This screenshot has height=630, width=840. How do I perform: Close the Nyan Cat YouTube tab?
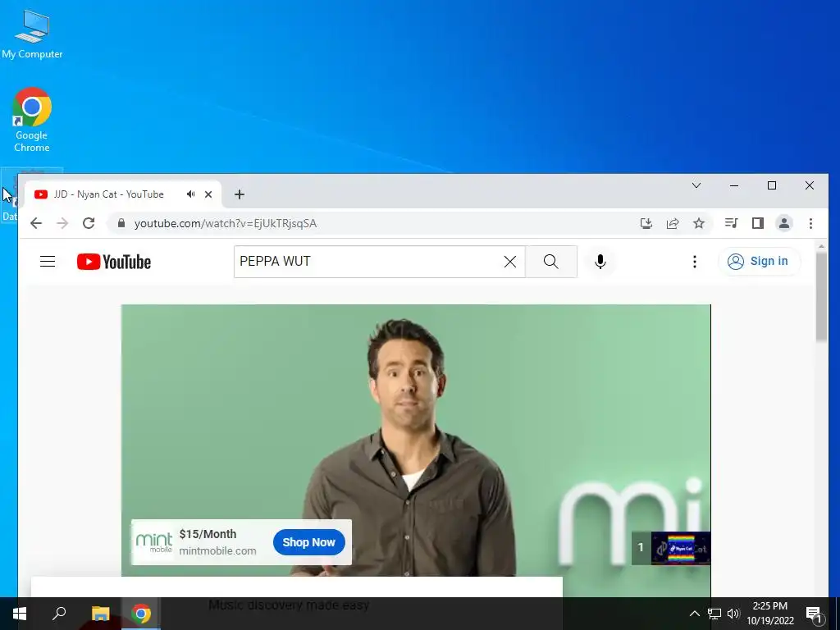[208, 194]
